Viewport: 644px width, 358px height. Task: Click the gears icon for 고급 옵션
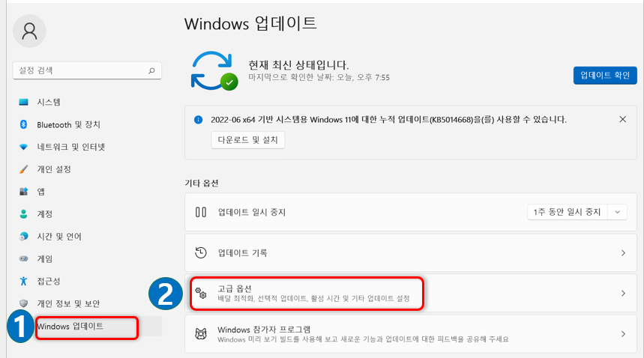pyautogui.click(x=201, y=293)
